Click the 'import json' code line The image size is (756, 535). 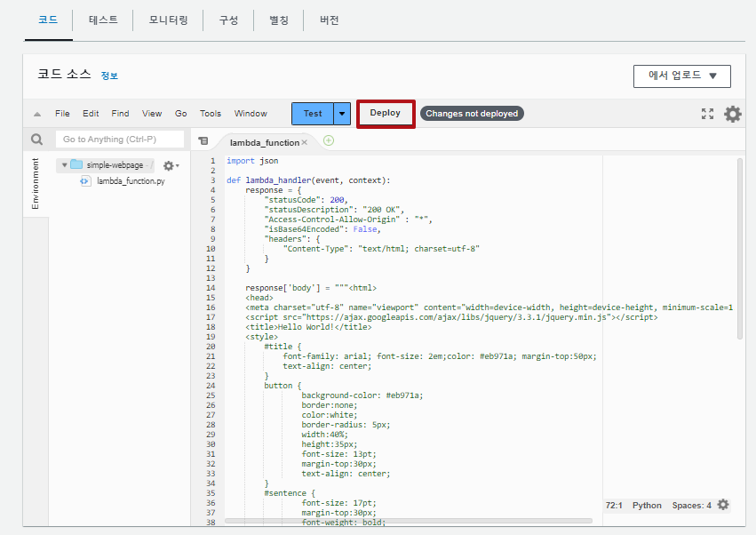tap(252, 161)
